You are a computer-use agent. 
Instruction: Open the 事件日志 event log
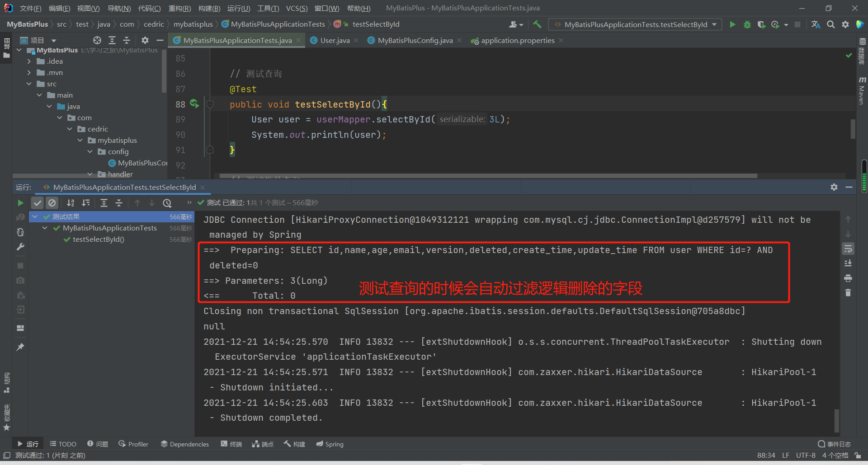click(x=835, y=444)
